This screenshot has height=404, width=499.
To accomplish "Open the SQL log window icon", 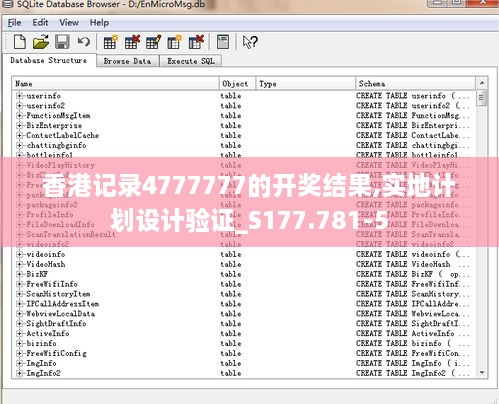I will point(223,42).
